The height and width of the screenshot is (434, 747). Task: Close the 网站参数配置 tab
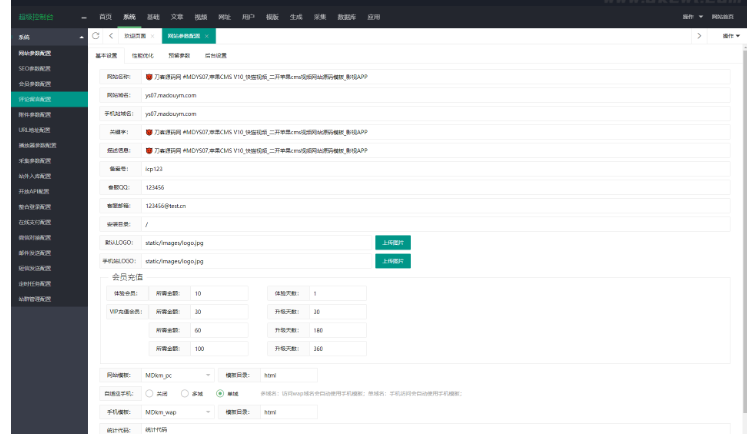(206, 36)
